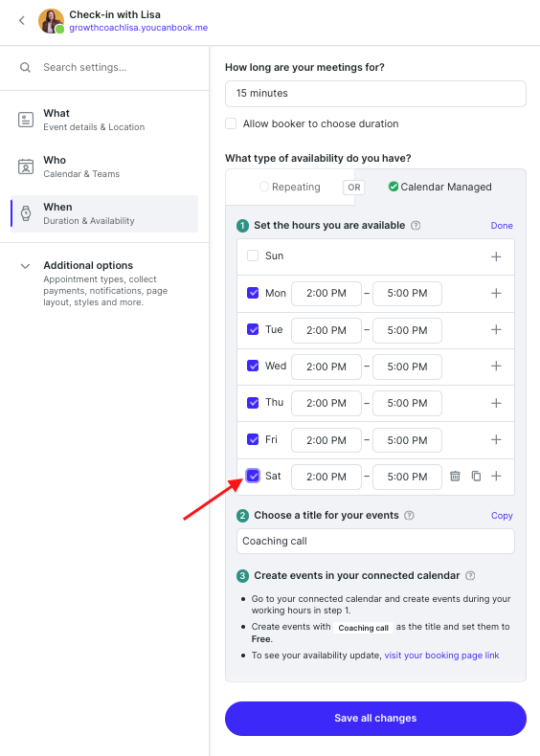The image size is (540, 756).
Task: Add another time range for Wednesday
Action: pyautogui.click(x=496, y=367)
